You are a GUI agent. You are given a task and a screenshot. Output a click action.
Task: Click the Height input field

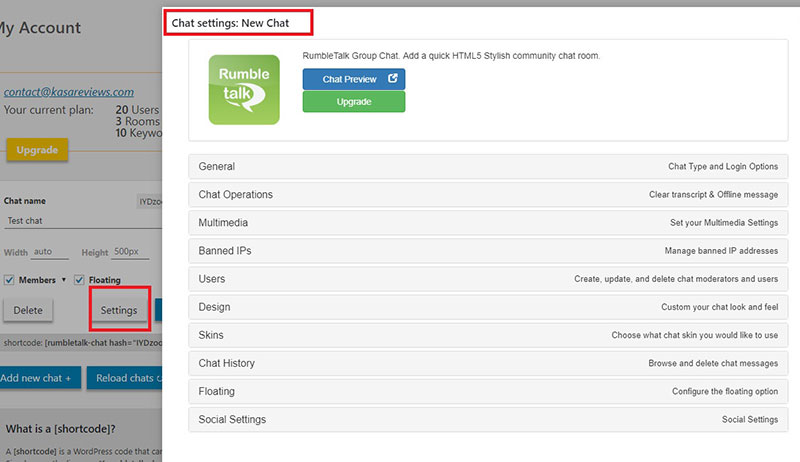[134, 252]
